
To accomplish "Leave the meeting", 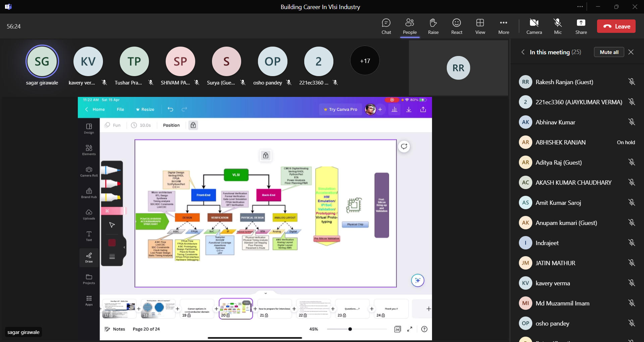I will tap(616, 26).
